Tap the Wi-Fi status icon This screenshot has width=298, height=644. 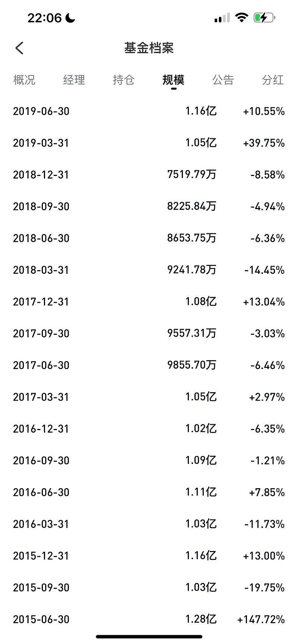[242, 17]
